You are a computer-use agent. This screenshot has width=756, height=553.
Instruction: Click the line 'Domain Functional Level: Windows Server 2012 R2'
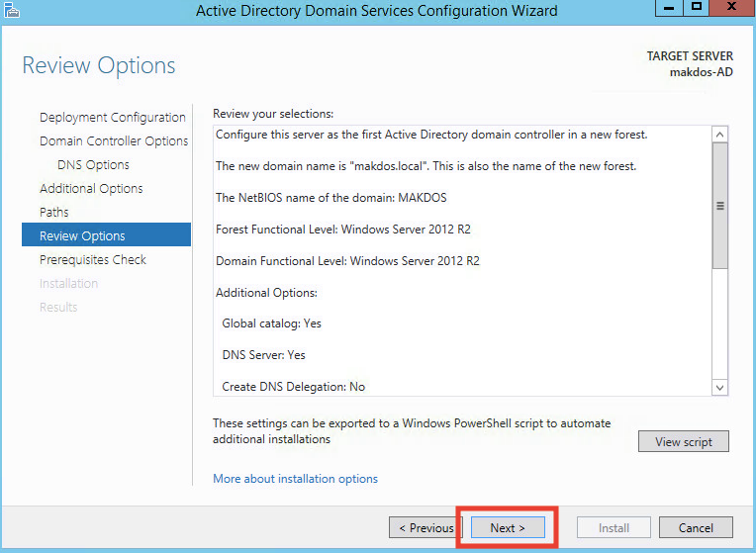347,261
